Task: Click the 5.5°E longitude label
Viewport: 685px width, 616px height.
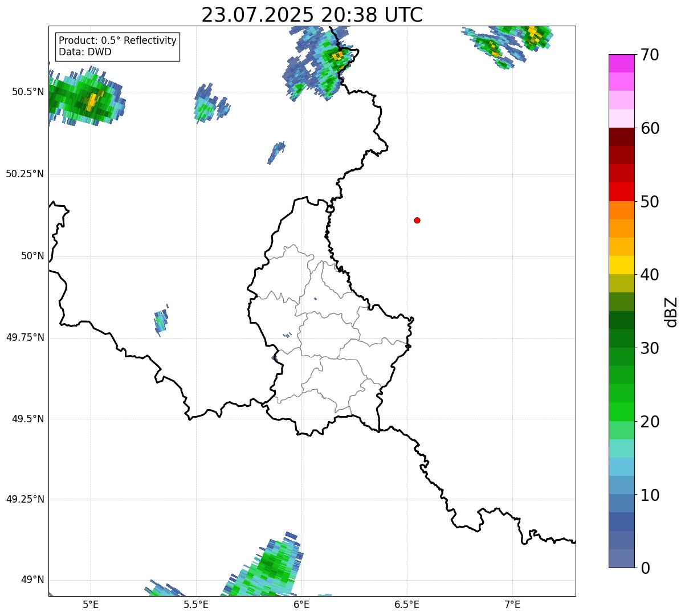Action: [196, 605]
